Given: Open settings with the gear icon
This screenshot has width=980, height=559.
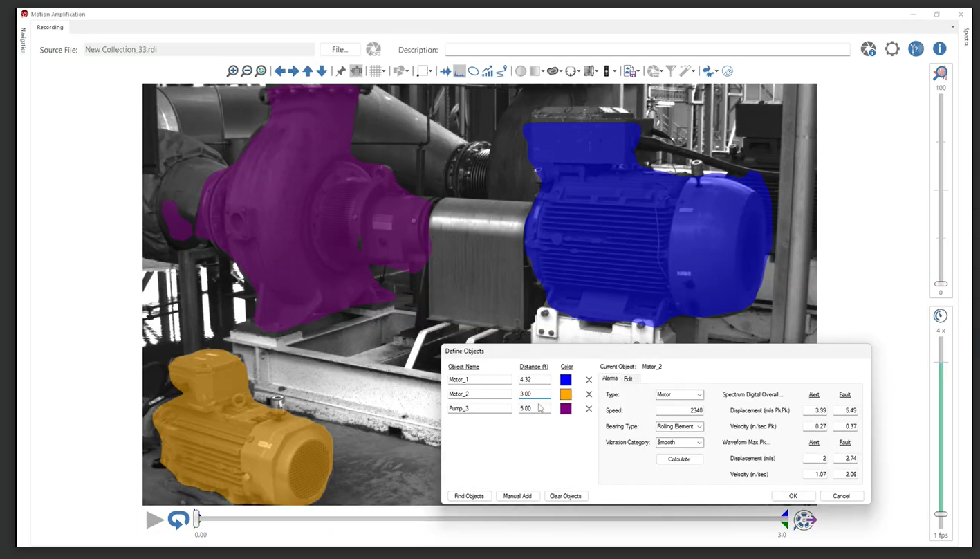Looking at the screenshot, I should (892, 49).
